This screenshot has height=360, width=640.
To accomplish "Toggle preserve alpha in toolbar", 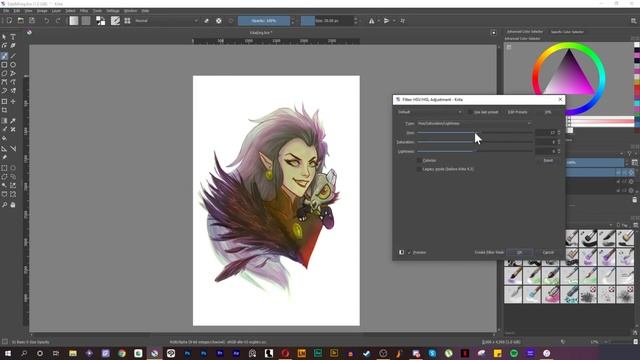I will pos(219,21).
